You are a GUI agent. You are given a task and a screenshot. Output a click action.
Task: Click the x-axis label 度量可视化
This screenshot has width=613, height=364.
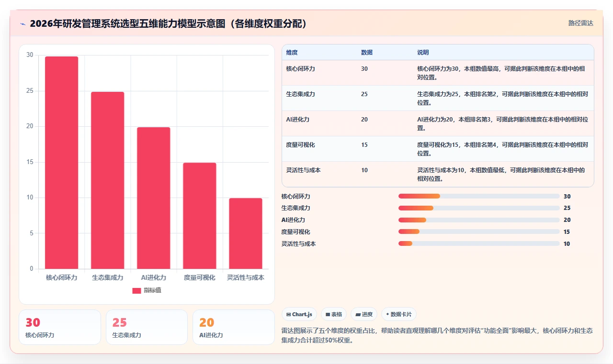(200, 277)
